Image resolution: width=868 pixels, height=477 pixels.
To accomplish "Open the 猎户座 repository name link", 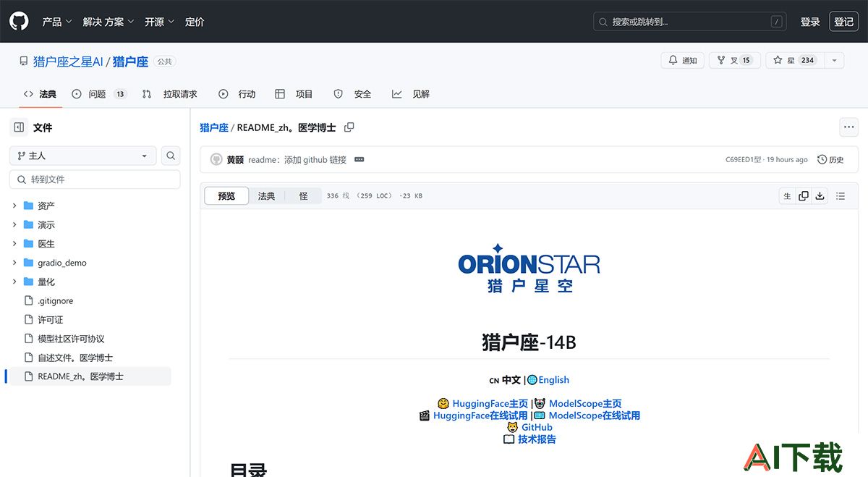I will [x=130, y=62].
